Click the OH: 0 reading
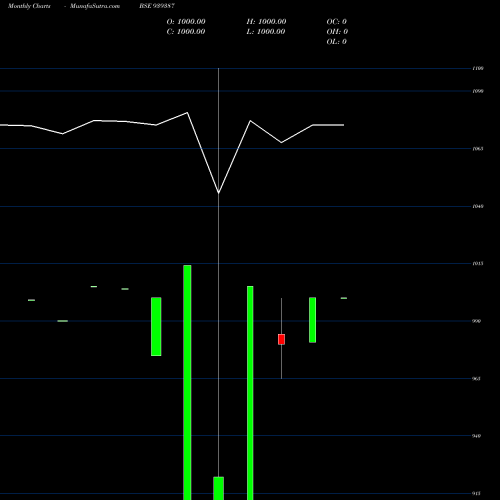Screen dimensions: 500x500 click(337, 32)
